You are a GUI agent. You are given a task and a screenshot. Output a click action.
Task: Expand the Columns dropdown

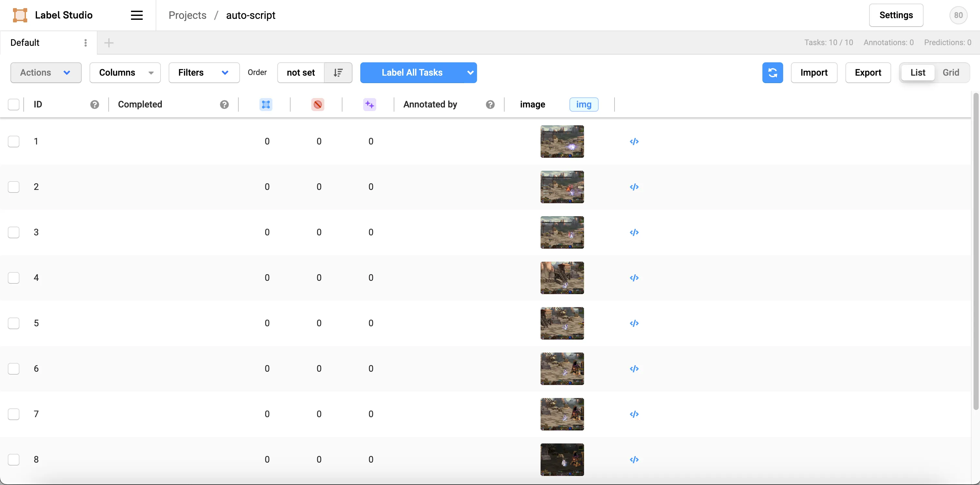[125, 73]
